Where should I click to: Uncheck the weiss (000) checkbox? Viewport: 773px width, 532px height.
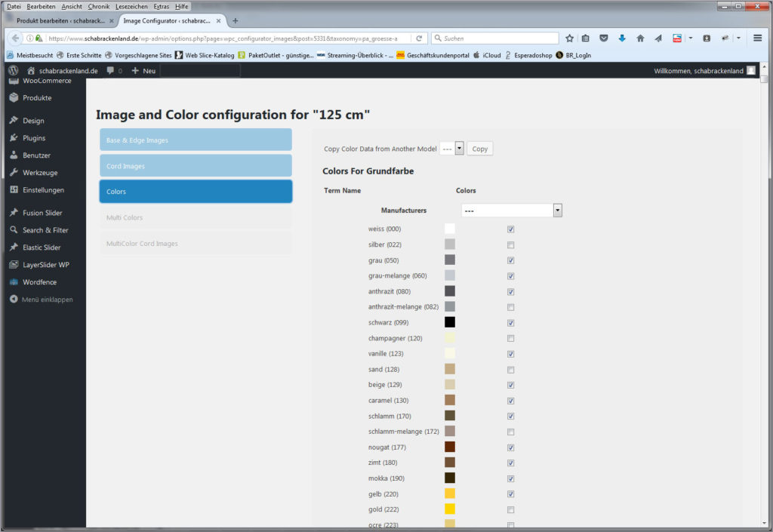pyautogui.click(x=511, y=229)
